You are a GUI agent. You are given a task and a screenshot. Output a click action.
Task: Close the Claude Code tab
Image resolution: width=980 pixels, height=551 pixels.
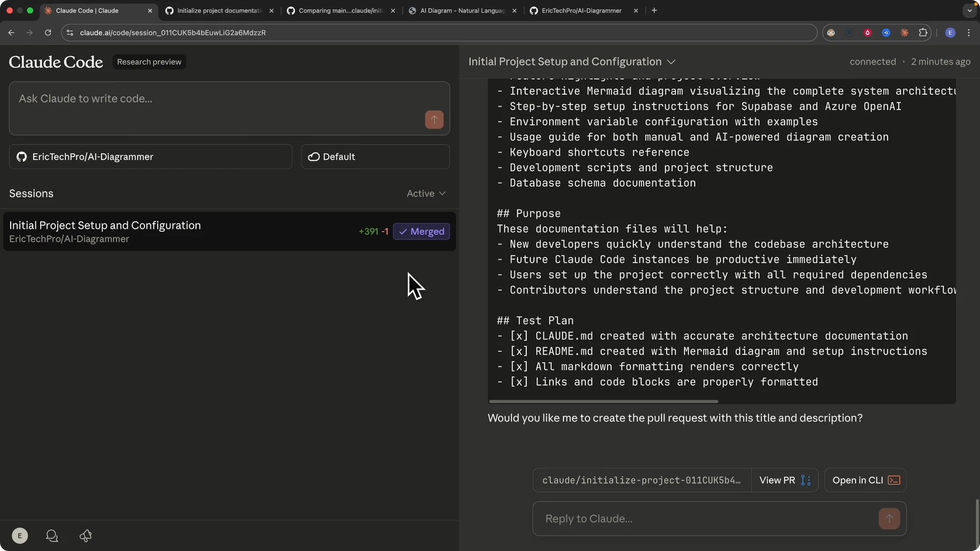pos(150,11)
